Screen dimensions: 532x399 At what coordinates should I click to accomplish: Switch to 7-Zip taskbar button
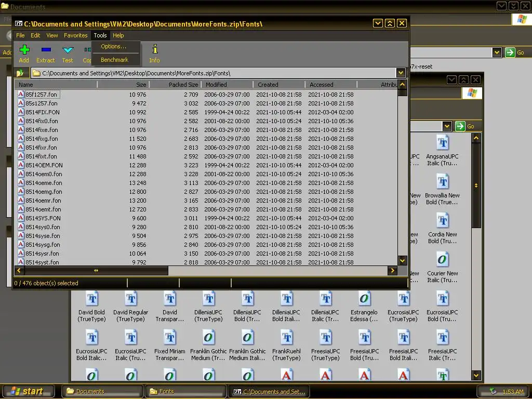coord(269,391)
